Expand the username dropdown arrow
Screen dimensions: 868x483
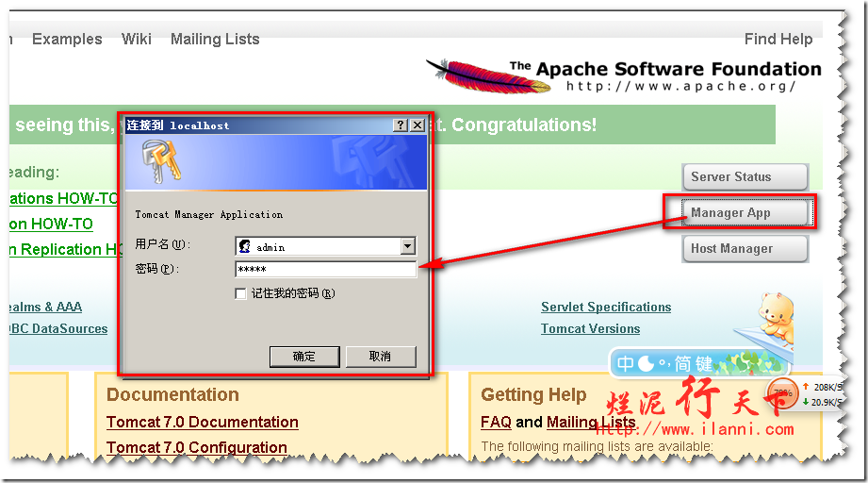407,246
